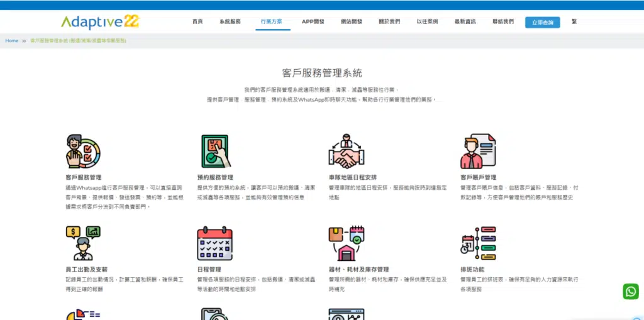Click the 排班功能 shift schedule icon
The width and height of the screenshot is (644, 320).
(478, 243)
